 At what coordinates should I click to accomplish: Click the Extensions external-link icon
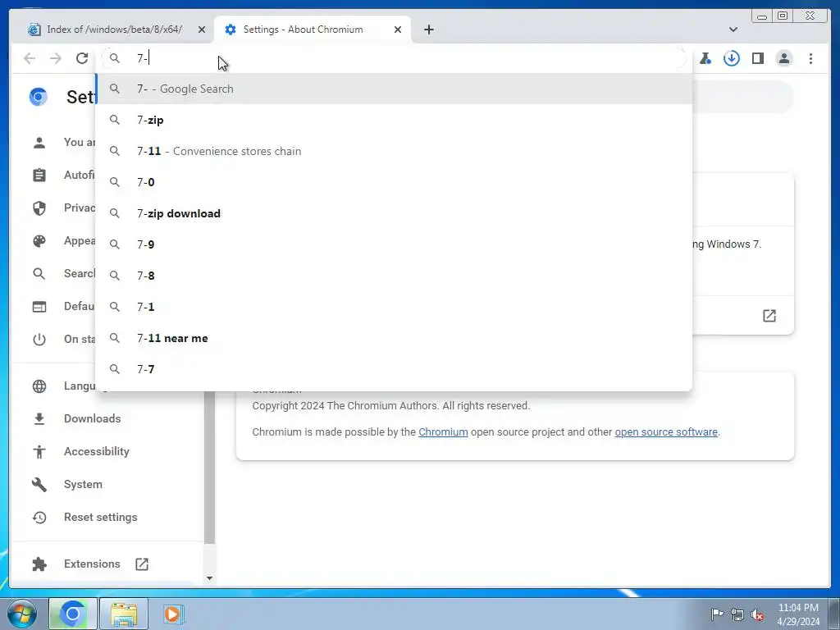coord(141,564)
